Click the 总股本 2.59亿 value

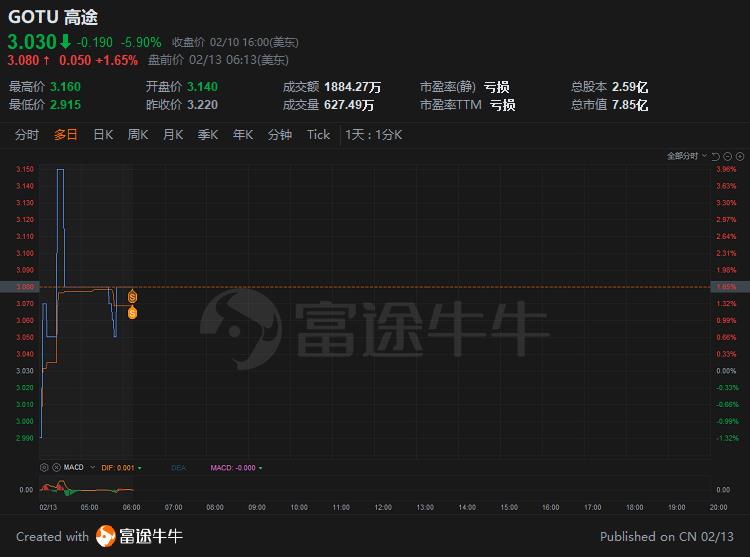(630, 87)
